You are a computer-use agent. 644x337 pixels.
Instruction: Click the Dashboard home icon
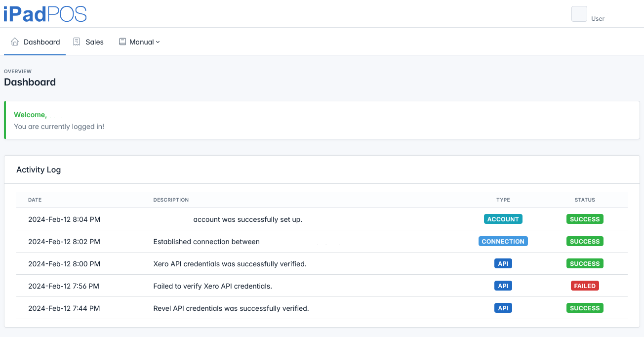15,42
